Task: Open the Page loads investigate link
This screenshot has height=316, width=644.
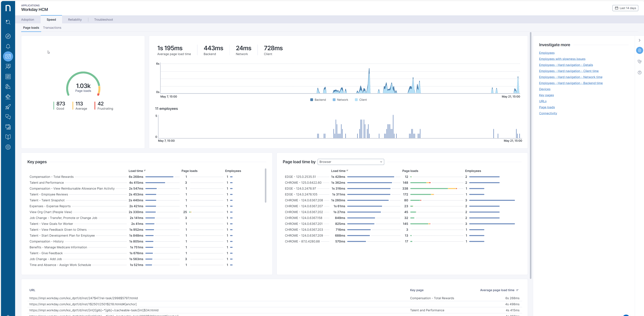Action: pyautogui.click(x=547, y=107)
